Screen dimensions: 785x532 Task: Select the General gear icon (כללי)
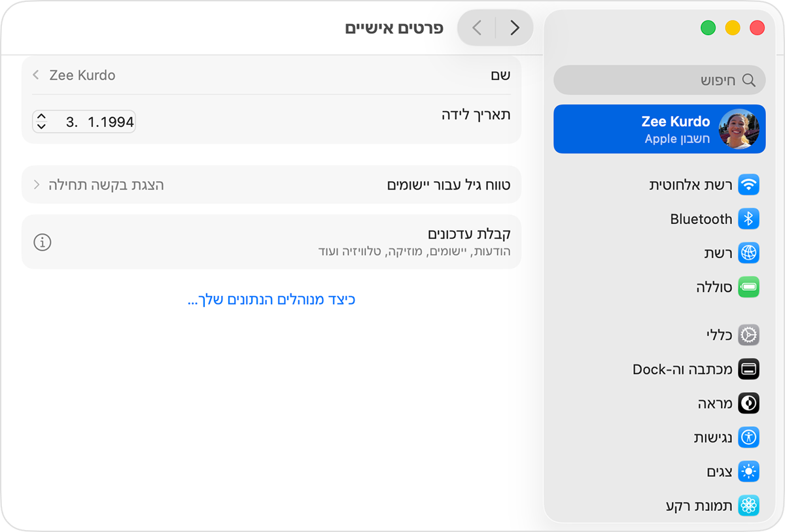tap(748, 335)
